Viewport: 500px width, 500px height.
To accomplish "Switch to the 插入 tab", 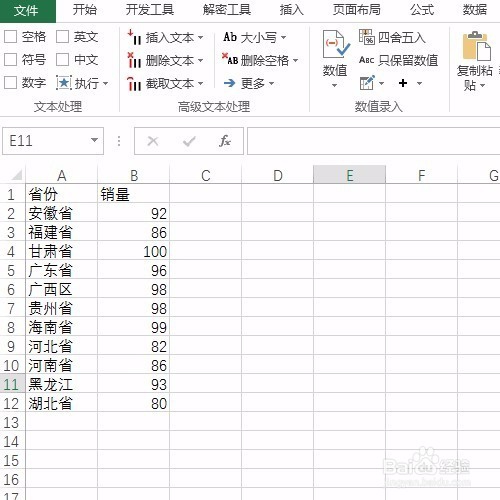I will click(x=292, y=10).
